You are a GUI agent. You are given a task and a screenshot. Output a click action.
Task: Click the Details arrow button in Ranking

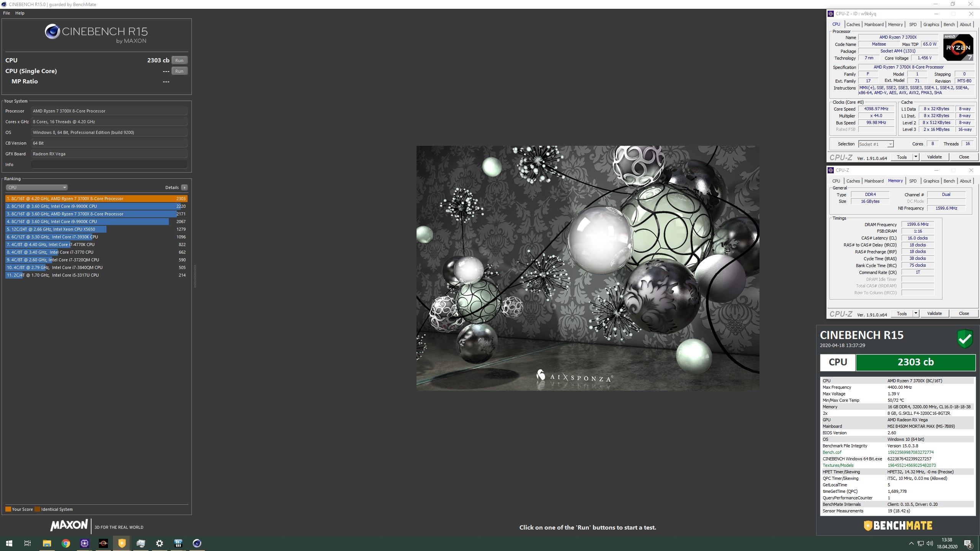tap(185, 187)
